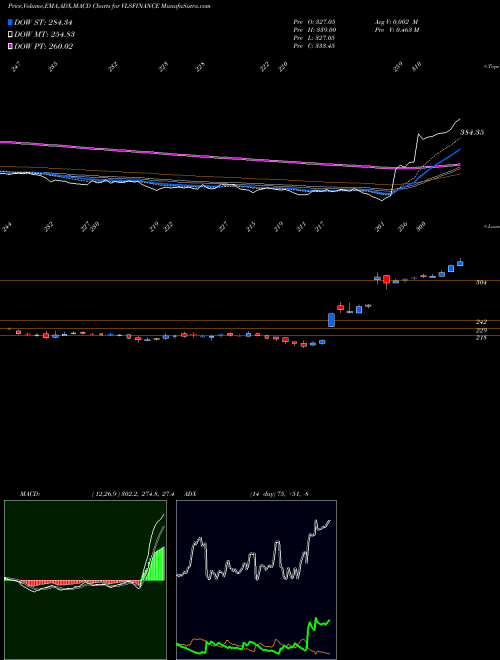Click the white DOW MT legend swatch

pyautogui.click(x=10, y=34)
